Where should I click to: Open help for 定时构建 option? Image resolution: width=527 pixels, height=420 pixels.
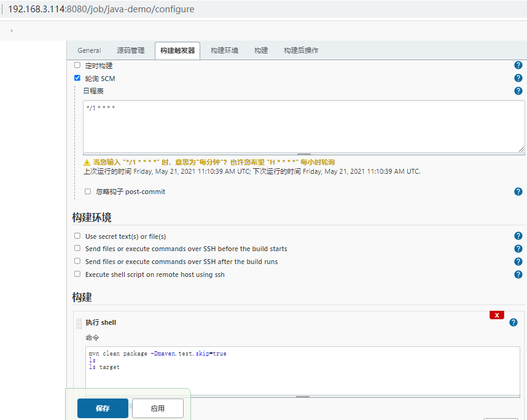click(x=518, y=65)
